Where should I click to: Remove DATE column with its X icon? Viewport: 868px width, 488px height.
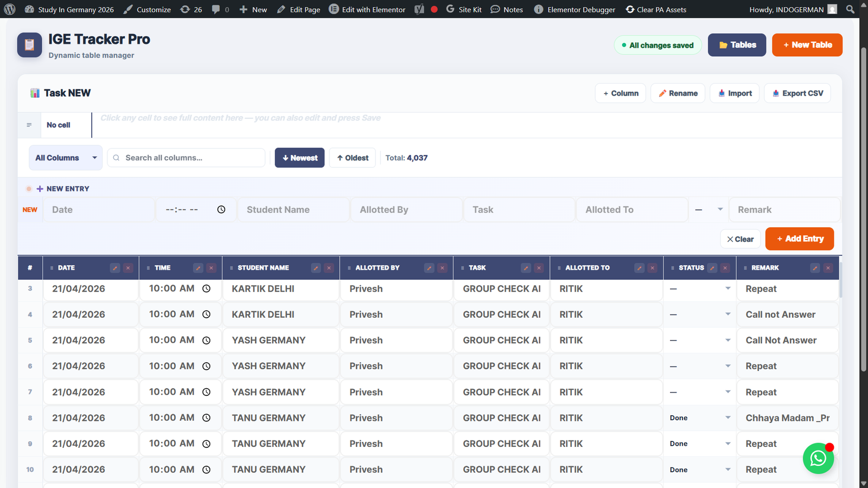[128, 267]
